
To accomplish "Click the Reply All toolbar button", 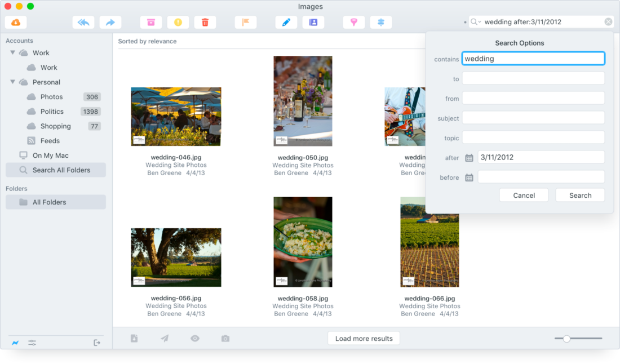I will pos(83,22).
